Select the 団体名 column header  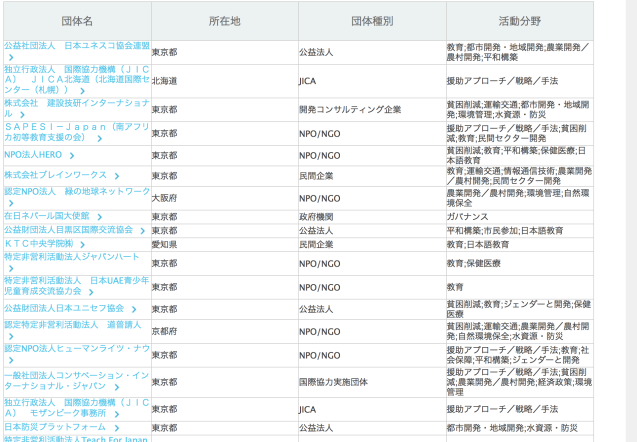point(77,21)
